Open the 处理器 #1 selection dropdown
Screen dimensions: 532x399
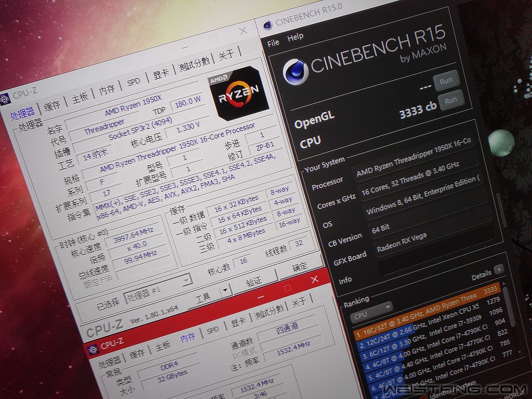157,288
